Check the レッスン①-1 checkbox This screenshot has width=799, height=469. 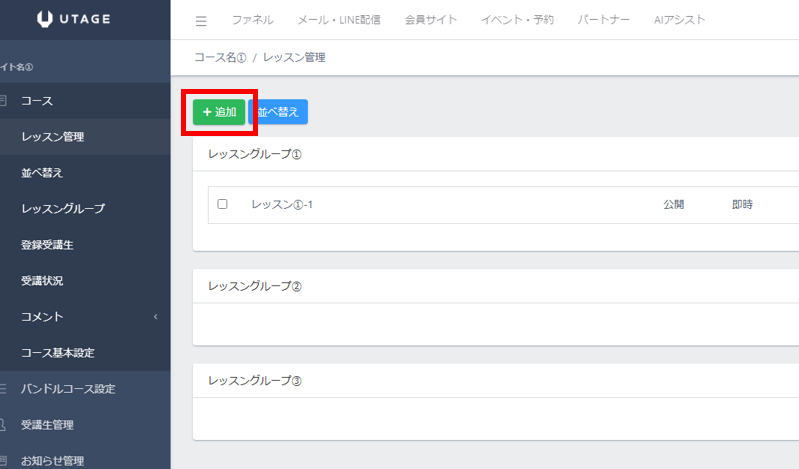tap(222, 204)
